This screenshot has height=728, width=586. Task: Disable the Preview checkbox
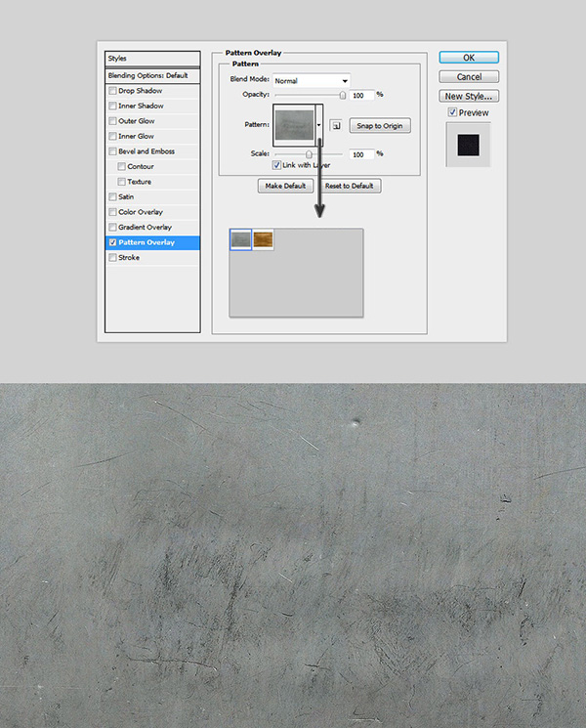click(x=451, y=112)
